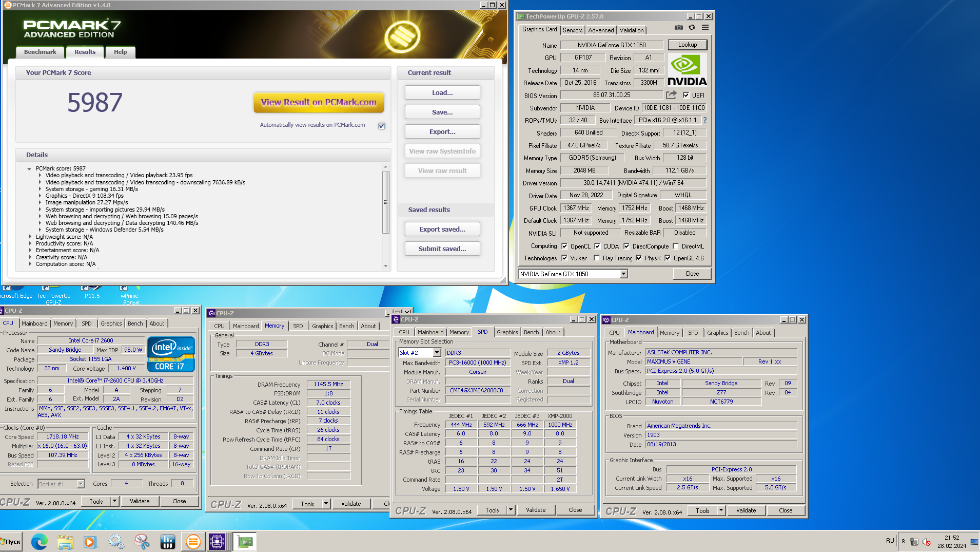This screenshot has width=980, height=552.
Task: Click the Load... button
Action: (442, 93)
